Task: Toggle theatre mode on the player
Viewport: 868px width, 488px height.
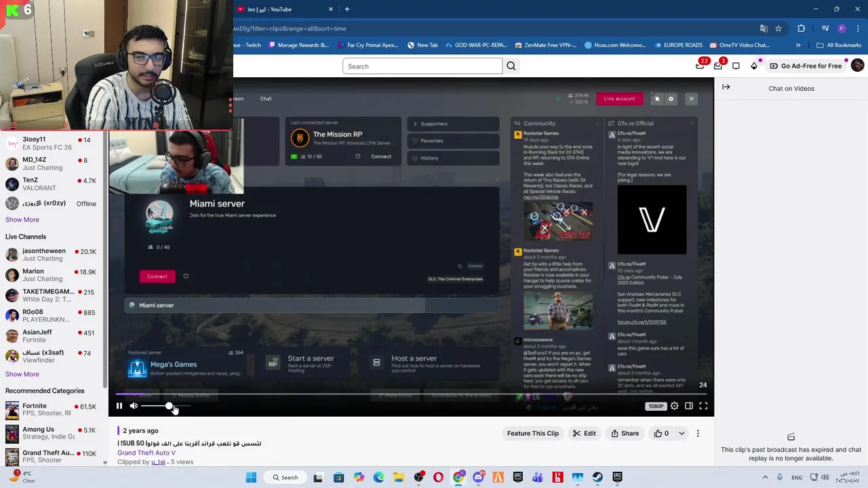Action: point(689,406)
